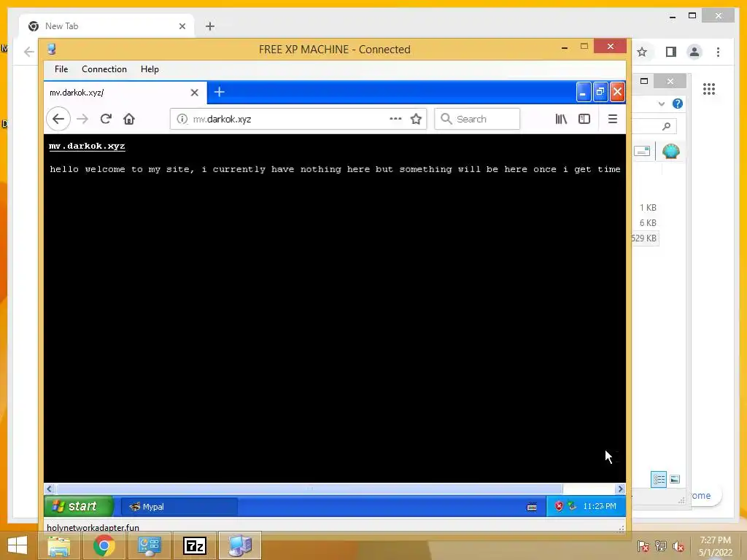Select the mv.darkok.xyz tab
The height and width of the screenshot is (560, 747).
click(x=125, y=93)
